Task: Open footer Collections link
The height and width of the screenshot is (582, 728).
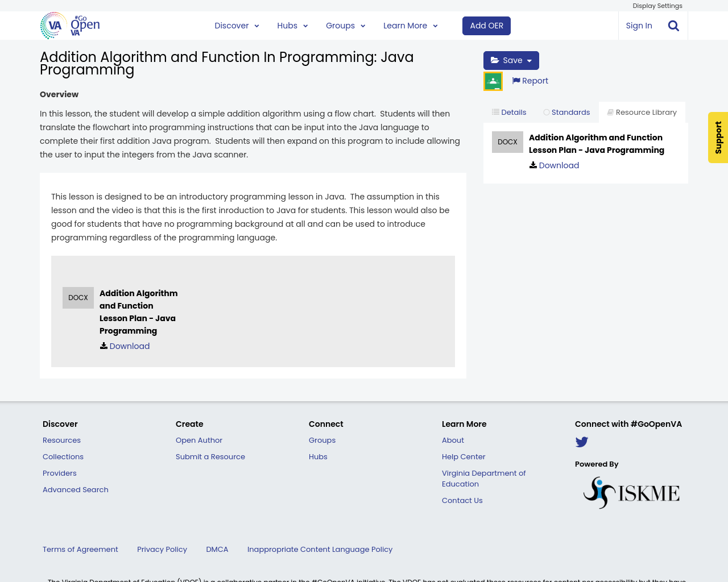Action: pyautogui.click(x=63, y=457)
